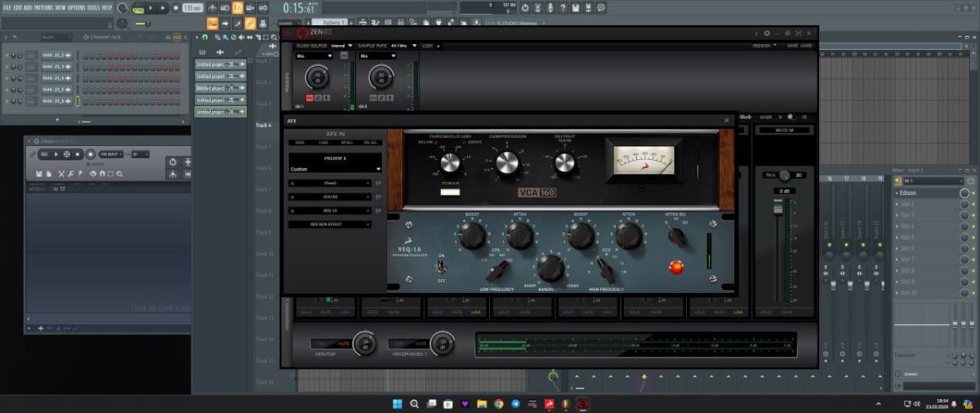Click the stop button in FL Studio transport
Image resolution: width=980 pixels, height=413 pixels.
(163, 7)
